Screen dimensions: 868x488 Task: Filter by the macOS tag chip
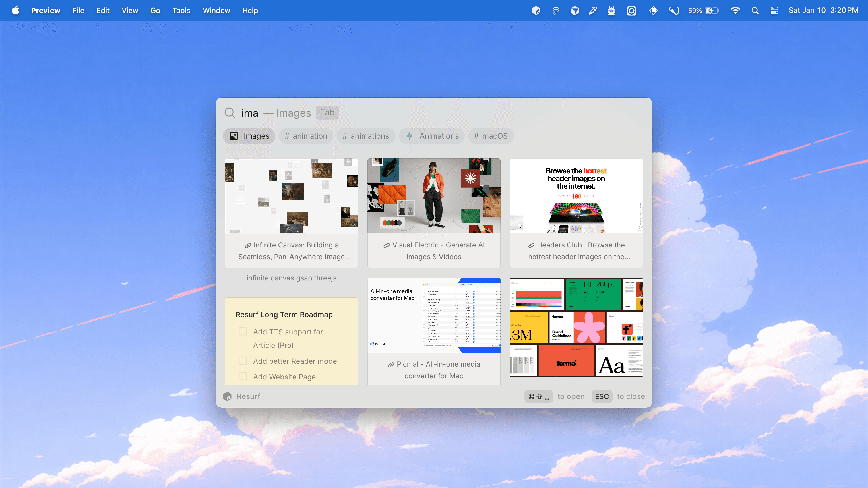pyautogui.click(x=490, y=136)
